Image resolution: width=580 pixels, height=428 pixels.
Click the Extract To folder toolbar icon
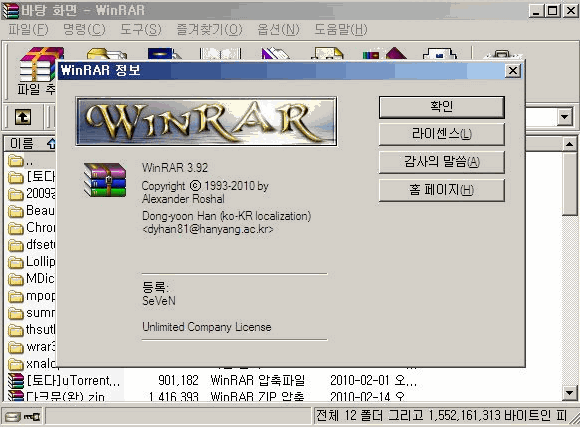pyautogui.click(x=107, y=54)
